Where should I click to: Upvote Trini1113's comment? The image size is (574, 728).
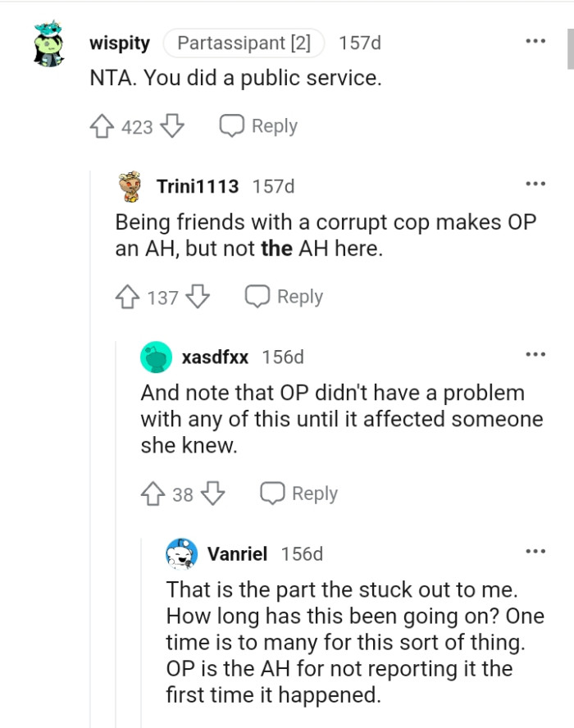coord(127,297)
